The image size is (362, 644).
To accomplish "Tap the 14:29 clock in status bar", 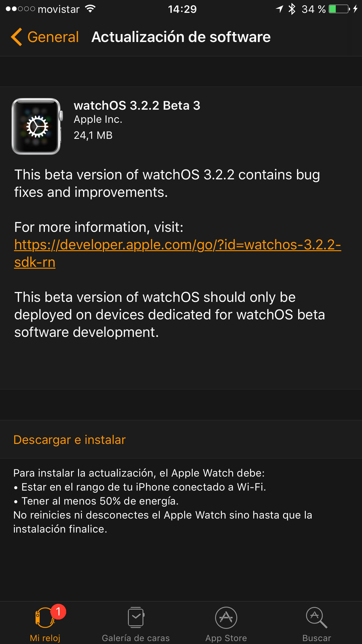I will tap(182, 9).
